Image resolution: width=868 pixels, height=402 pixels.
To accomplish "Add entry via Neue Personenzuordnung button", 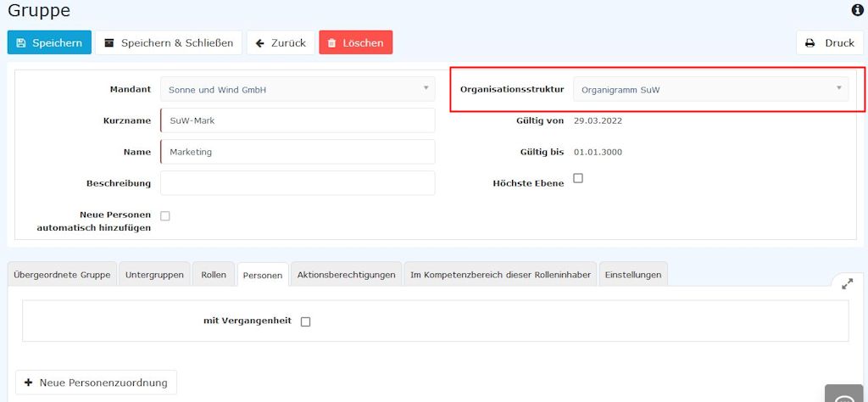I will pyautogui.click(x=96, y=382).
